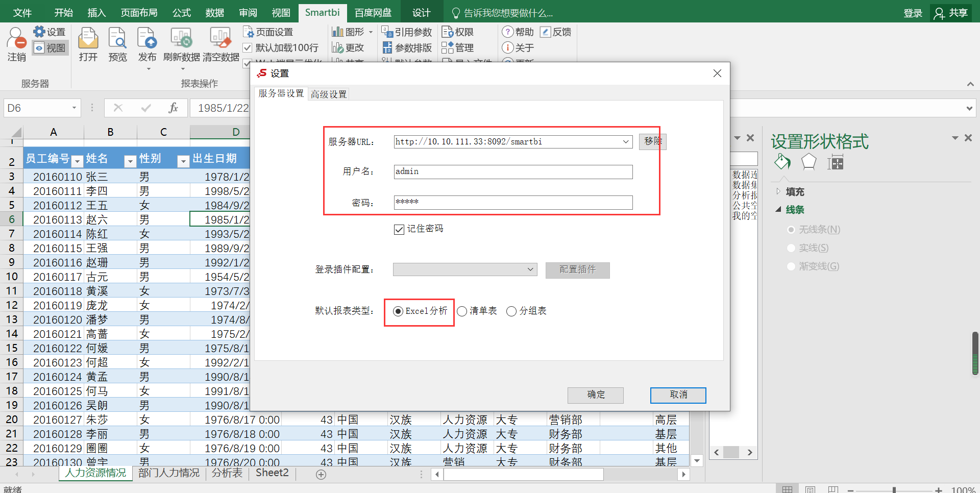The width and height of the screenshot is (980, 493).
Task: Open the Name Box dropdown arrow
Action: (74, 108)
